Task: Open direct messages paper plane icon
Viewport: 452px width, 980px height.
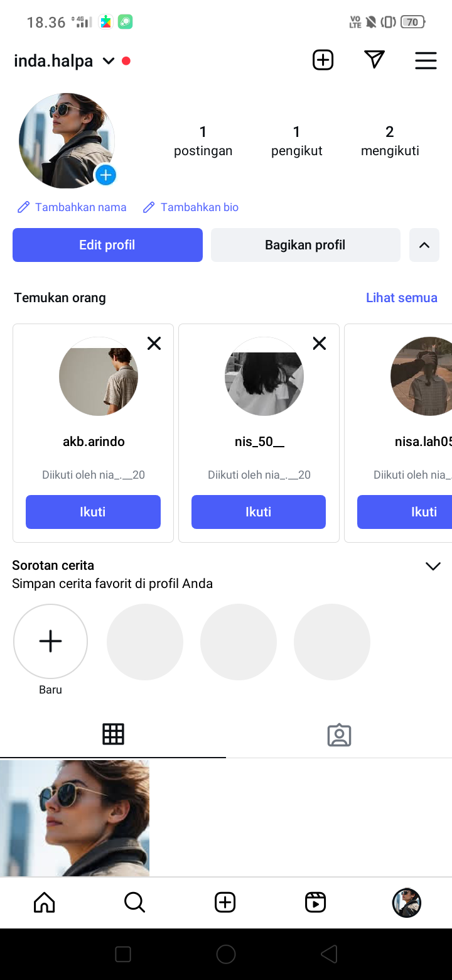Action: click(x=374, y=60)
